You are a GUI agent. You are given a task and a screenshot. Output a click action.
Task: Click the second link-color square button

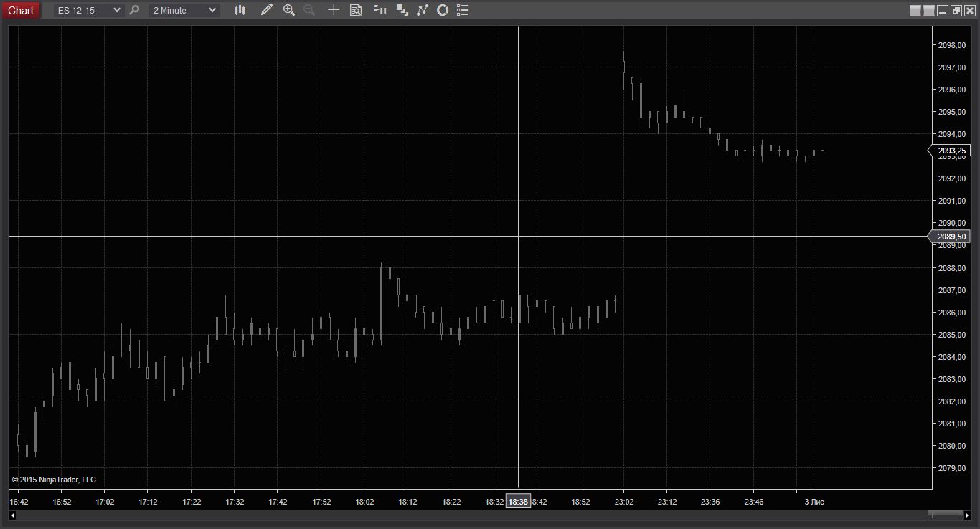(x=928, y=11)
